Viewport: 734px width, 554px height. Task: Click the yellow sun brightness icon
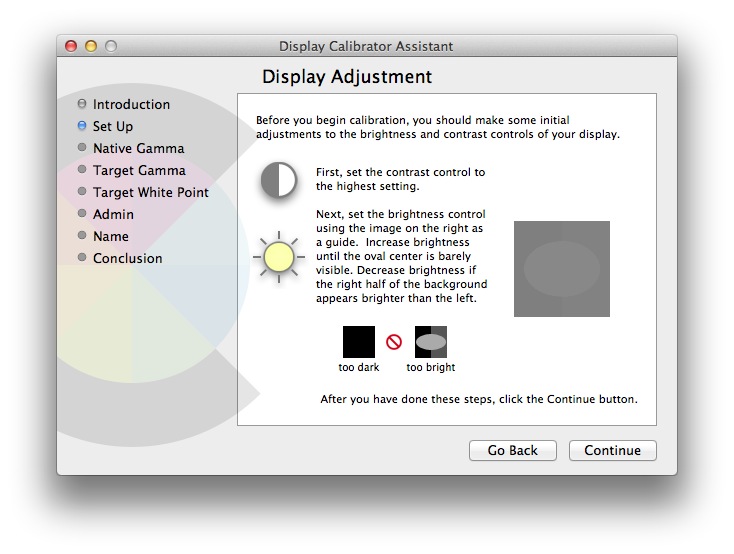[279, 257]
